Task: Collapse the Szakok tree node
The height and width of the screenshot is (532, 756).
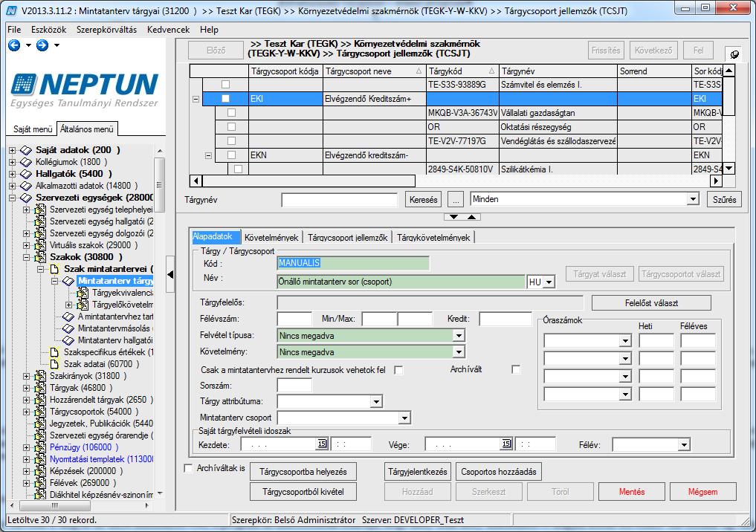Action: click(x=27, y=257)
